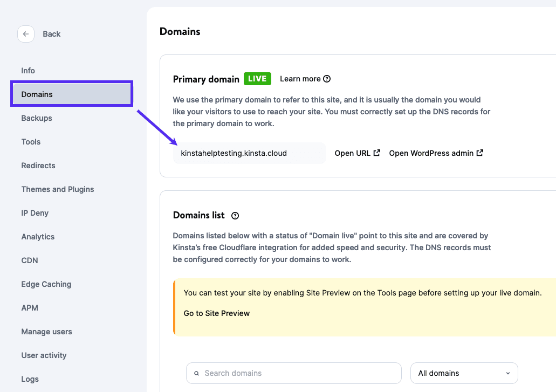
Task: Select IP Deny in the sidebar
Action: pyautogui.click(x=35, y=213)
